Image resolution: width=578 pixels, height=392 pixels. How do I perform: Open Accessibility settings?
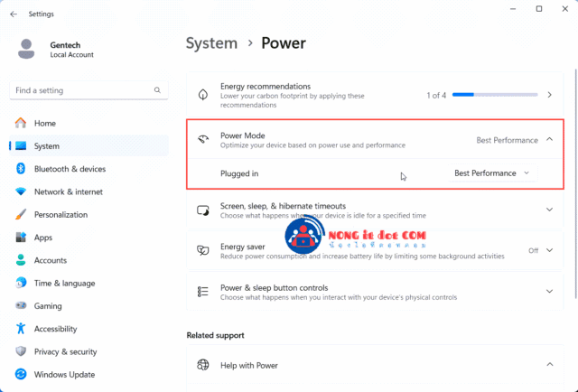click(89, 329)
